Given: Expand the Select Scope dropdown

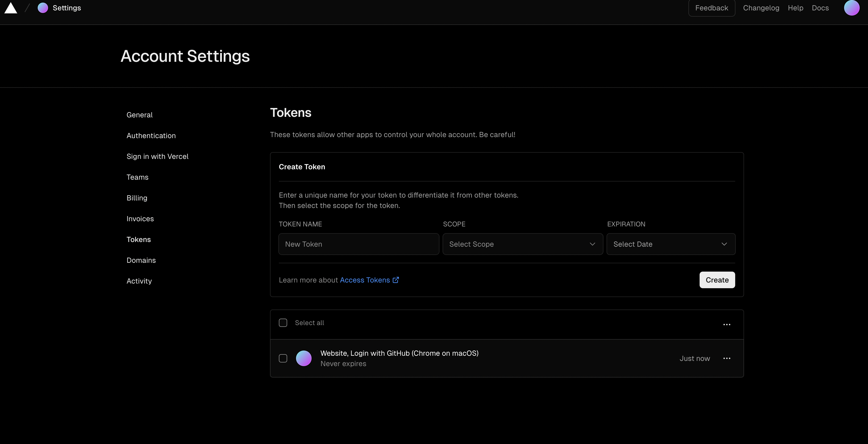Looking at the screenshot, I should (522, 244).
